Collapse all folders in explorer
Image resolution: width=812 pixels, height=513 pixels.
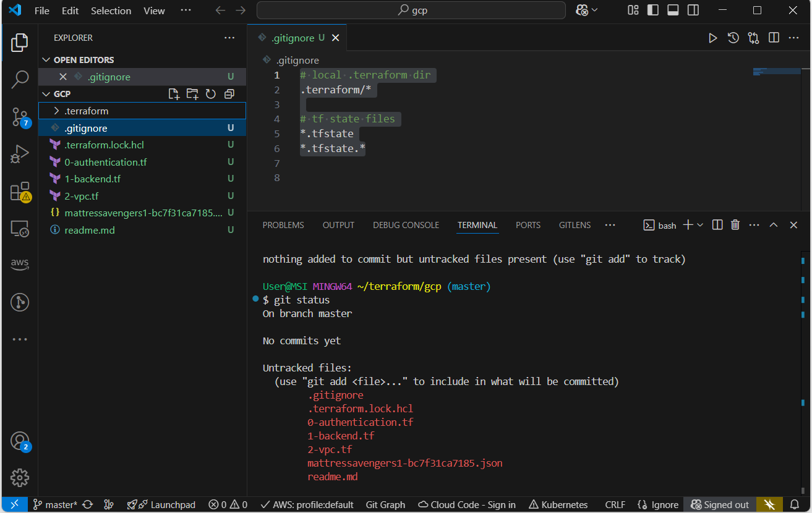tap(229, 94)
